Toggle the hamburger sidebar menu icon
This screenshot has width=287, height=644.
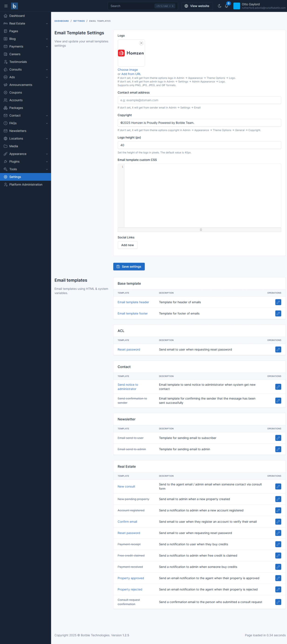(6, 6)
